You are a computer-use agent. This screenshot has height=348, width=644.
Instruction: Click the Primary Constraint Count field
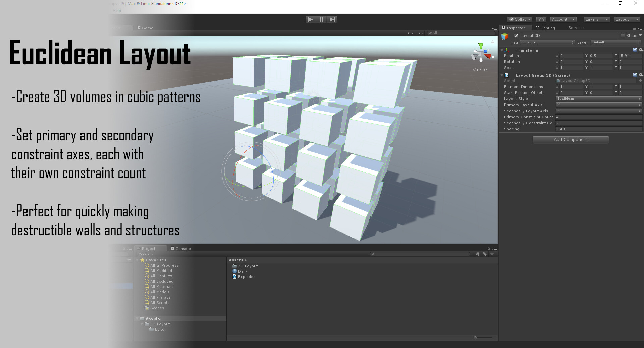coord(599,117)
